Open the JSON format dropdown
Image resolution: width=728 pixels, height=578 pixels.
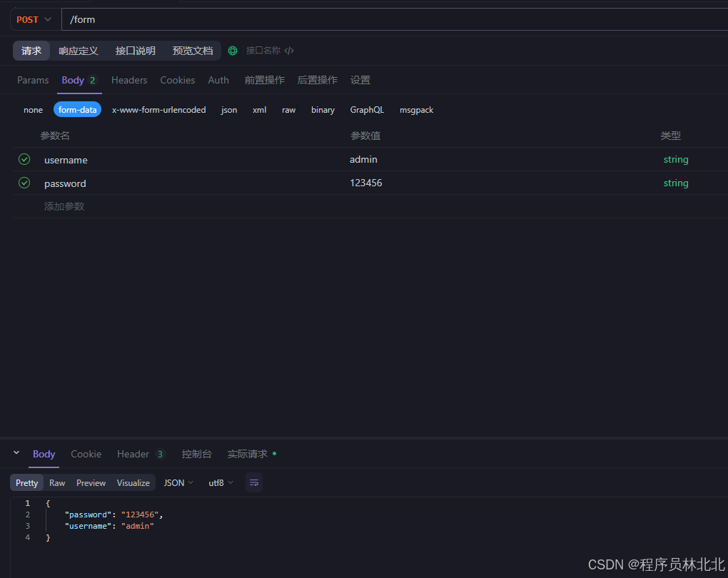pos(178,483)
